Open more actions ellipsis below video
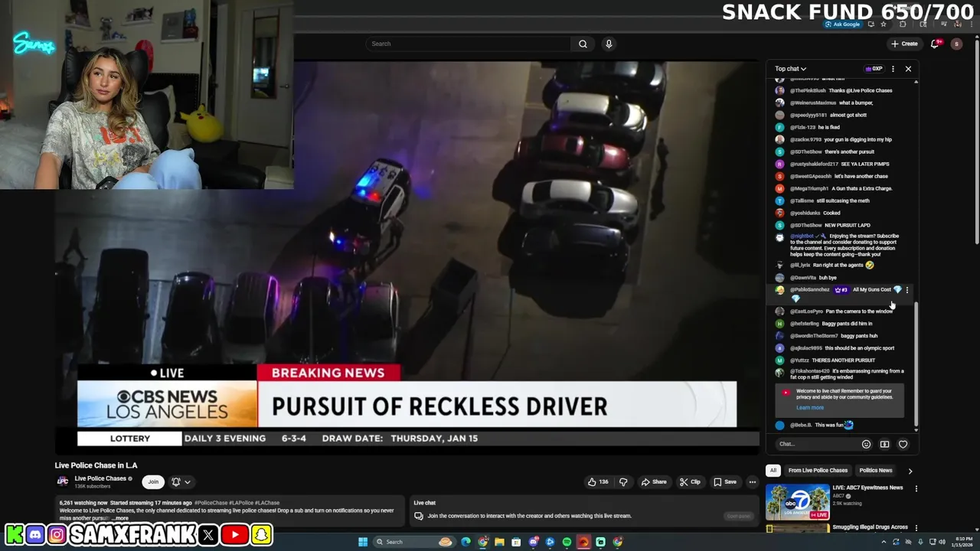Image resolution: width=980 pixels, height=551 pixels. tap(753, 482)
